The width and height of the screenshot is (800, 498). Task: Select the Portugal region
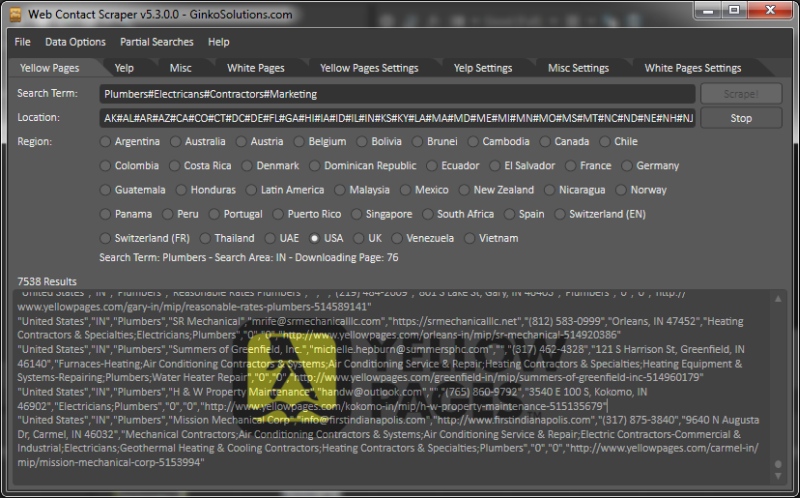pos(236,214)
